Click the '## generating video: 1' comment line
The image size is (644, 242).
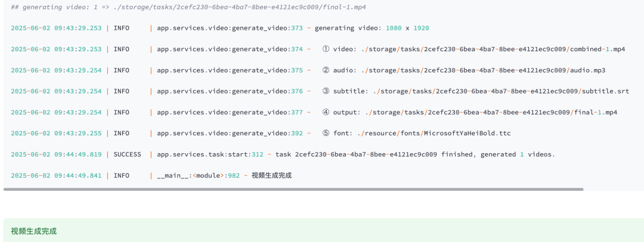(x=188, y=7)
